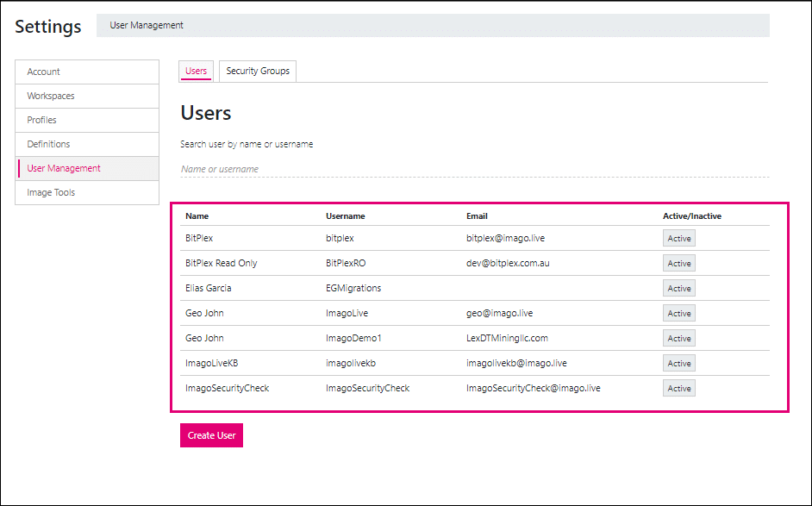Toggle Active button for ImagoDemo1 username
This screenshot has height=506, width=812.
pyautogui.click(x=679, y=338)
